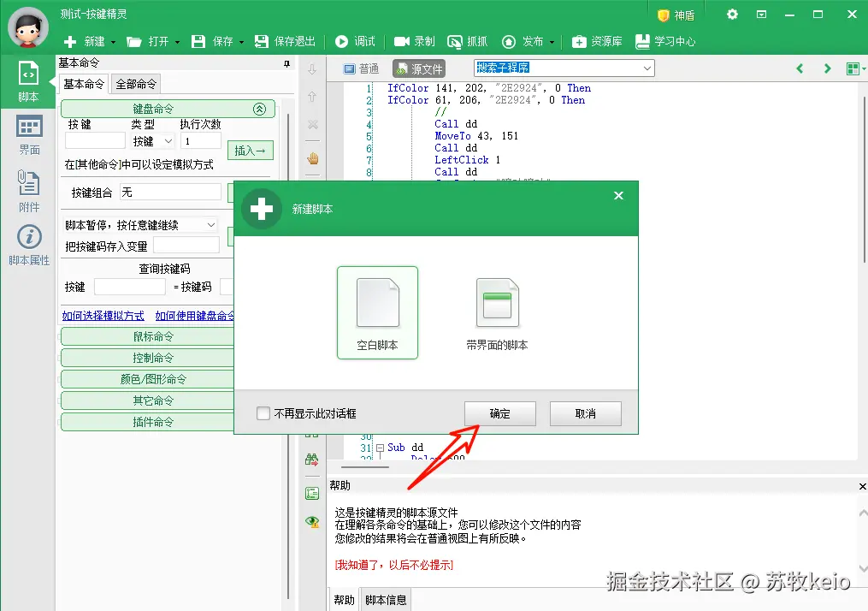Image resolution: width=868 pixels, height=611 pixels.
Task: Click the delete X icon in editor sidebar
Action: click(312, 124)
